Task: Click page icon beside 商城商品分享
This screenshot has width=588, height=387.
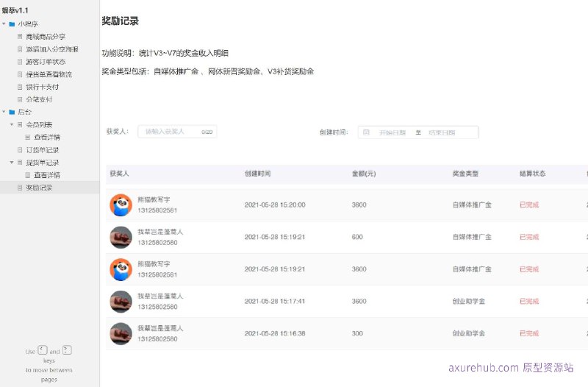Action: click(x=20, y=36)
